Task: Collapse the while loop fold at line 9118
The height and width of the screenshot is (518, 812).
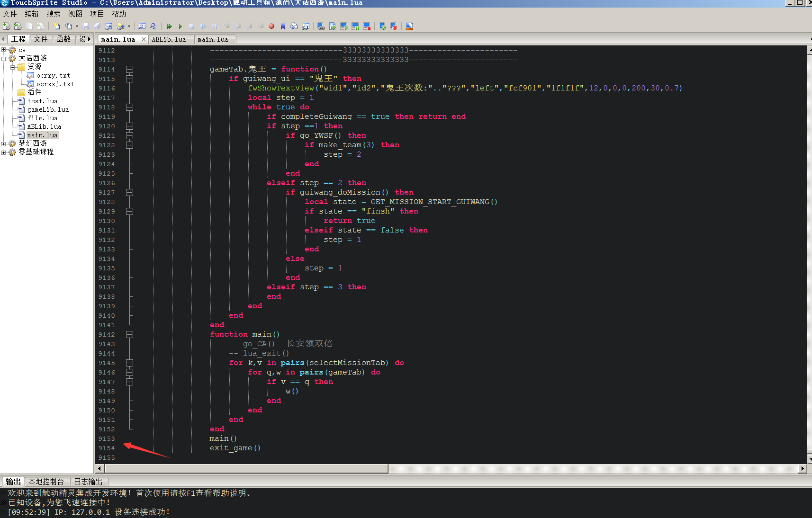Action: coord(129,107)
